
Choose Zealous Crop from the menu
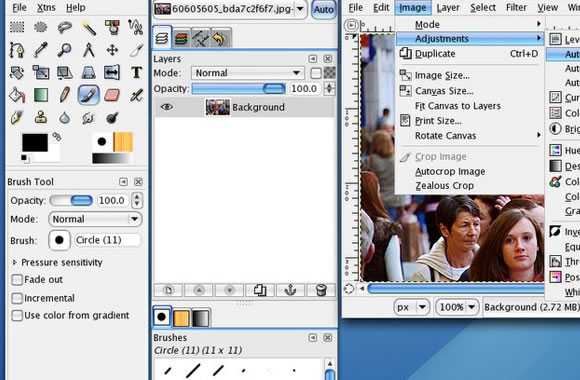[469, 186]
